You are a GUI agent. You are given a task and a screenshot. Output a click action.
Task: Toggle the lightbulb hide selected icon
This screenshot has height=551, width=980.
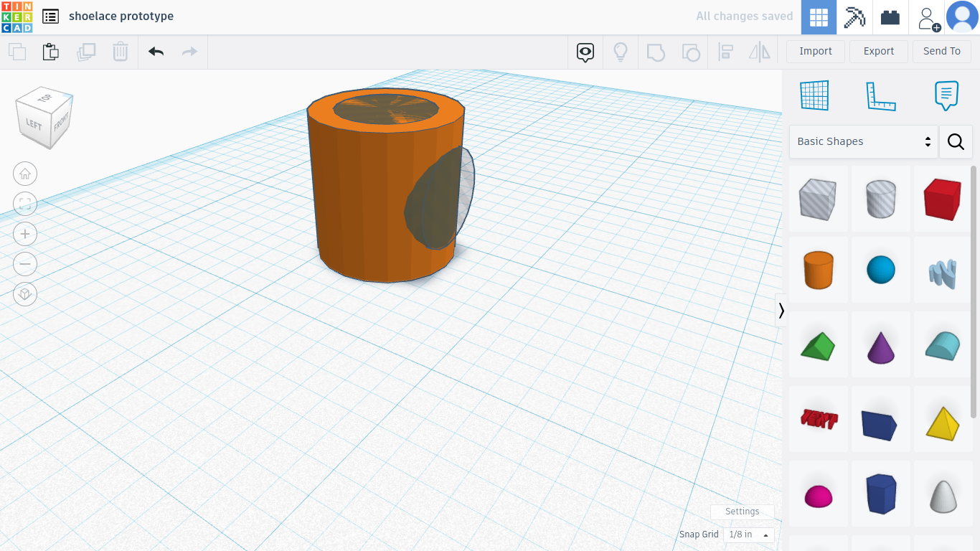click(621, 52)
